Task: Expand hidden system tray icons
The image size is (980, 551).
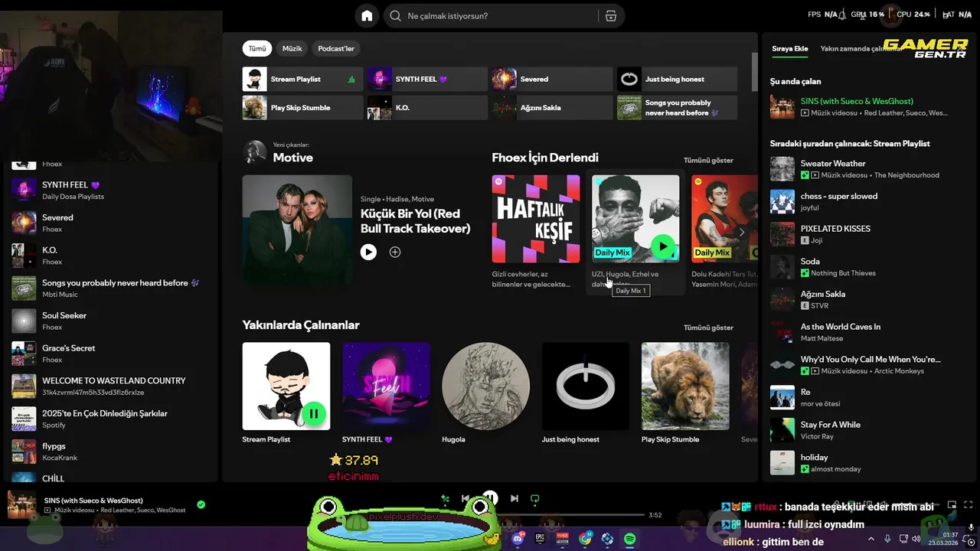Action: [x=871, y=539]
